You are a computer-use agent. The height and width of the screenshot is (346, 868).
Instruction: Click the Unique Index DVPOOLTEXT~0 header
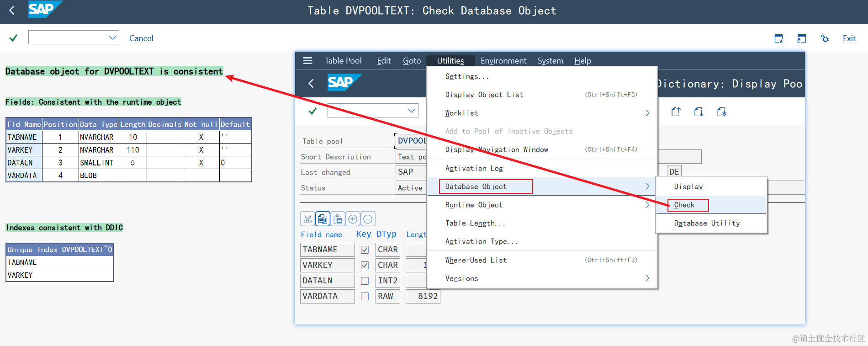click(60, 250)
